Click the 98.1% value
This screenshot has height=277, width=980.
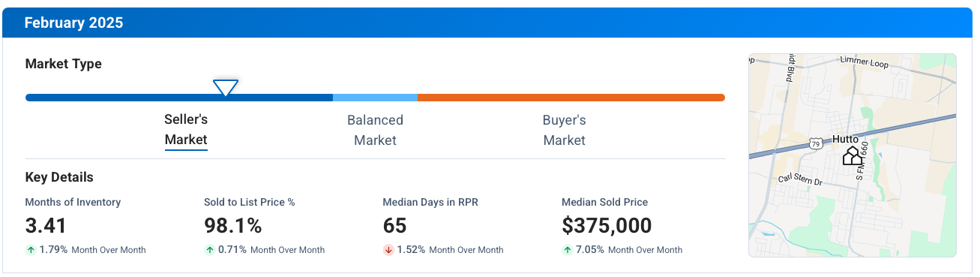click(x=232, y=225)
